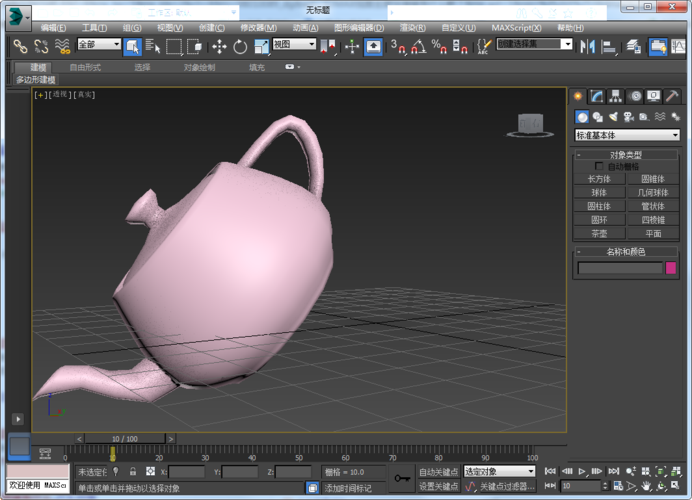Click the Unlink Selection broken-chain icon

(41, 46)
